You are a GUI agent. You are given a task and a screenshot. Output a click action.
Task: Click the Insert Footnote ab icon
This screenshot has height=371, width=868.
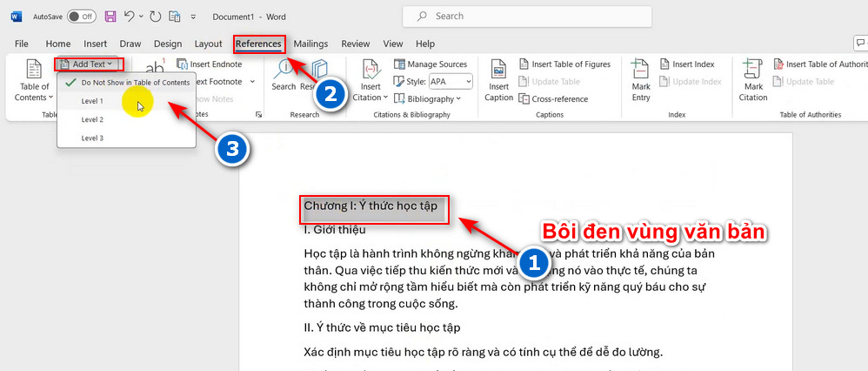pos(156,66)
